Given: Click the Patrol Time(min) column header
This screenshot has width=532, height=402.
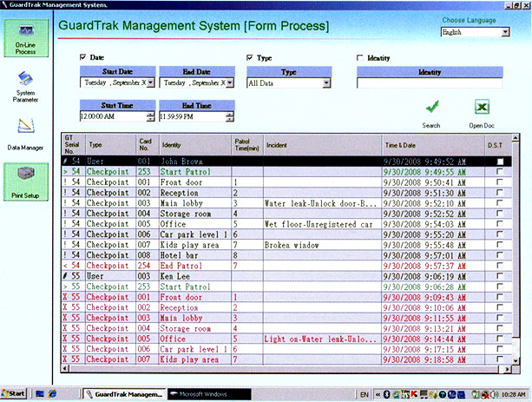Looking at the screenshot, I should tap(247, 145).
